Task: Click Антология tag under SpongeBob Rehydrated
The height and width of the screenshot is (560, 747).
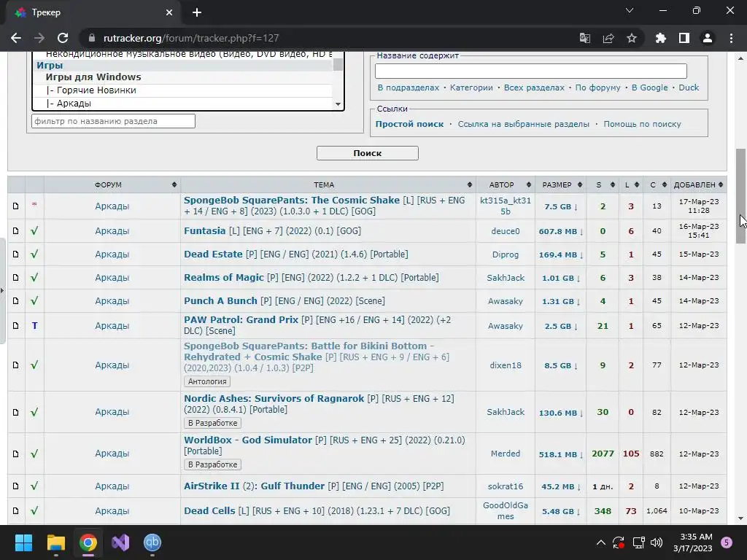Action: click(207, 381)
